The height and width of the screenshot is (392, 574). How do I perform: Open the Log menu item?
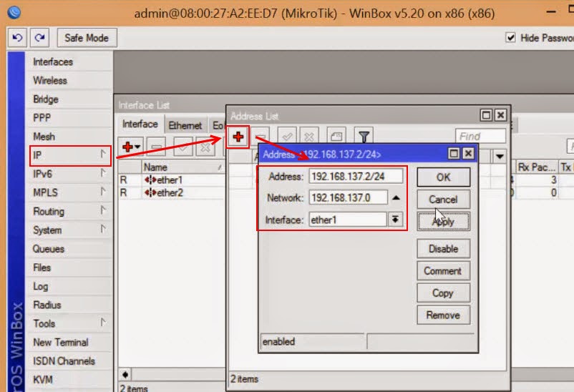(69, 286)
